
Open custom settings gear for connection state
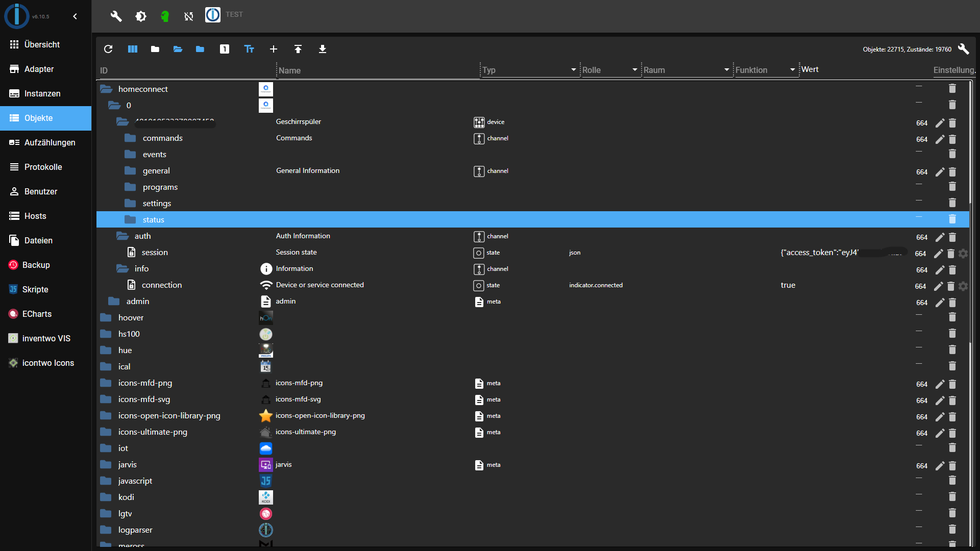coord(963,286)
